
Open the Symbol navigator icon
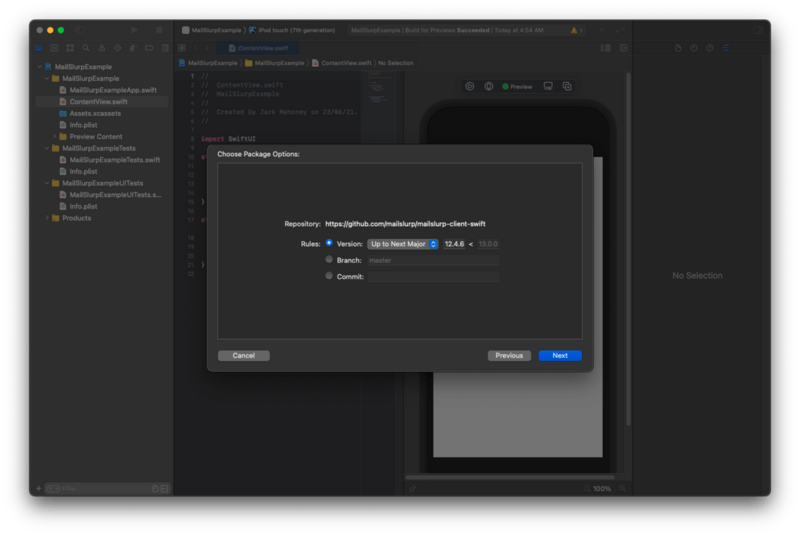(70, 48)
